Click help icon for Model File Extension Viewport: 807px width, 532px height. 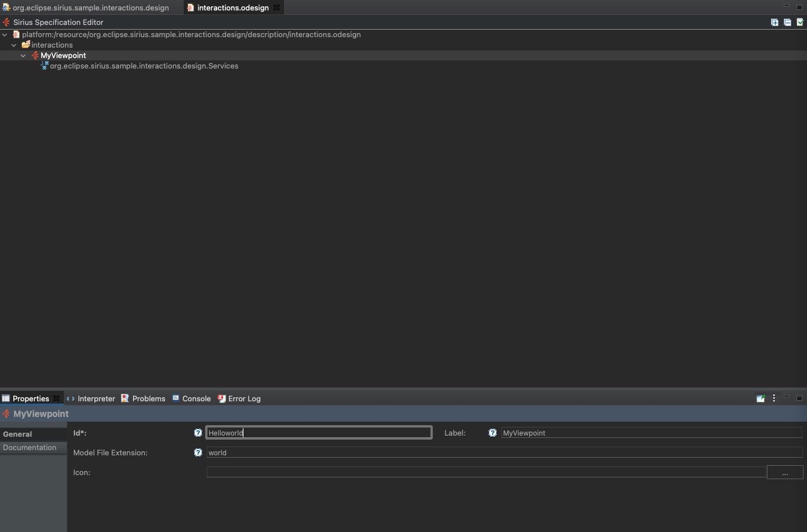[198, 452]
